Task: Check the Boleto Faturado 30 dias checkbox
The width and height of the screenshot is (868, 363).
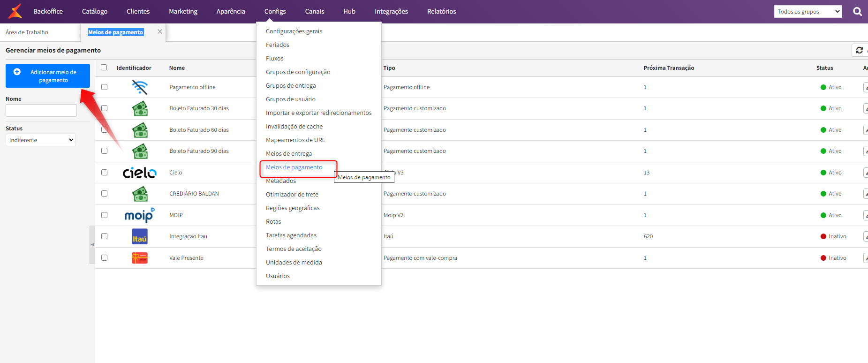Action: tap(104, 108)
